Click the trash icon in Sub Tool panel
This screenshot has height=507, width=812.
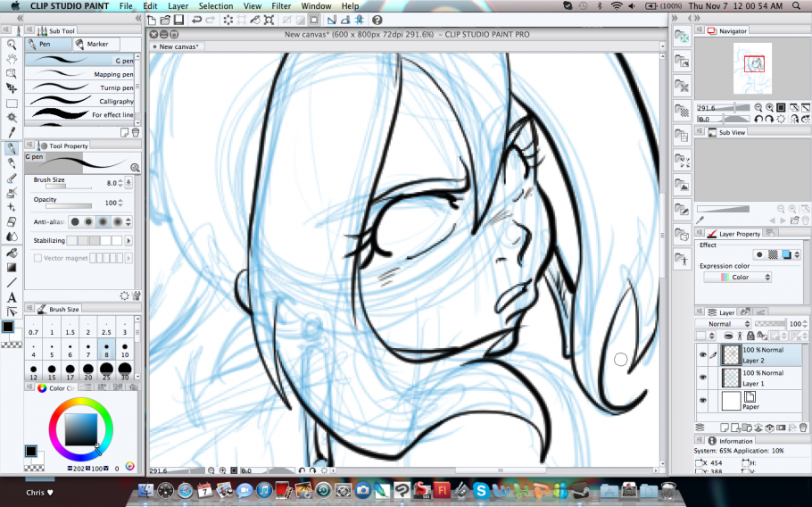(136, 133)
